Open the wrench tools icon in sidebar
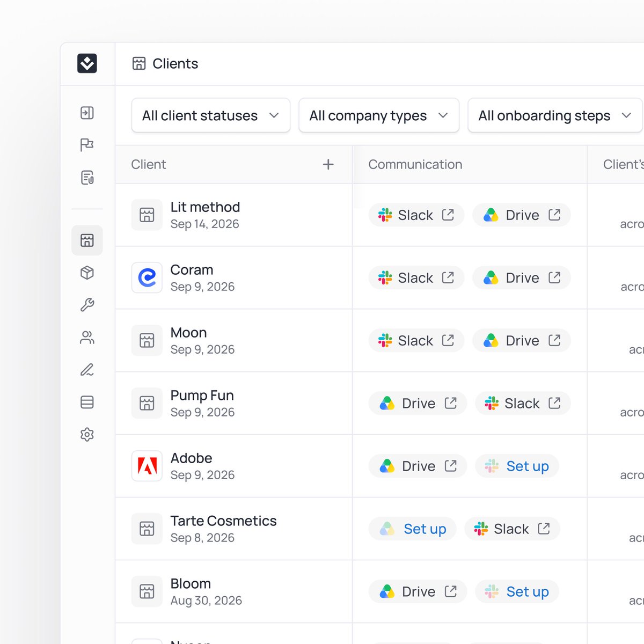 pyautogui.click(x=87, y=305)
